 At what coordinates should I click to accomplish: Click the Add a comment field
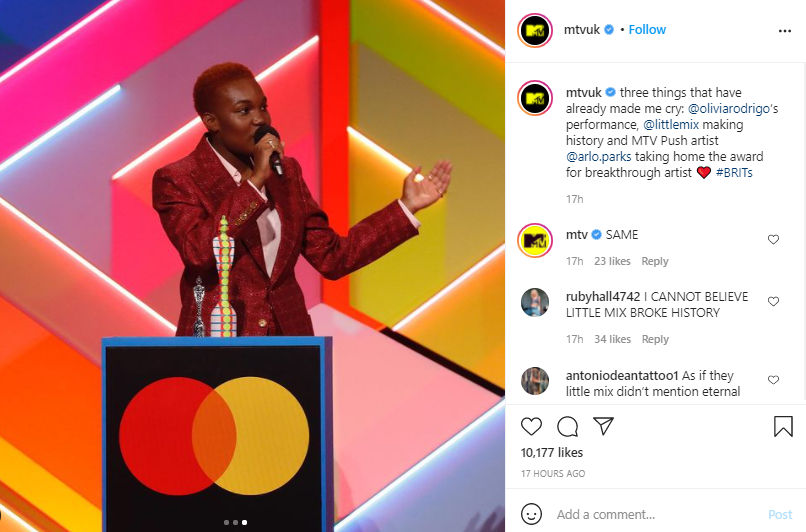tap(658, 515)
